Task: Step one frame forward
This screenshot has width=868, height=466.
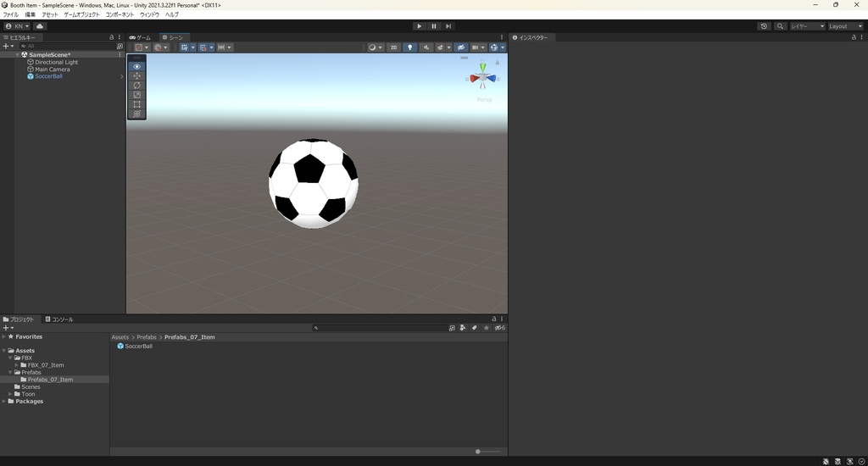Action: pyautogui.click(x=448, y=26)
